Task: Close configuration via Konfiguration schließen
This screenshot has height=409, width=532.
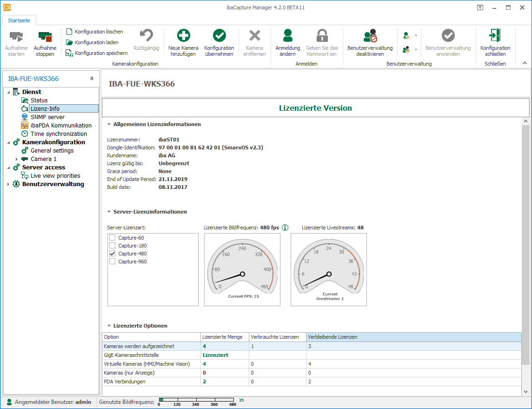Action: [x=495, y=36]
